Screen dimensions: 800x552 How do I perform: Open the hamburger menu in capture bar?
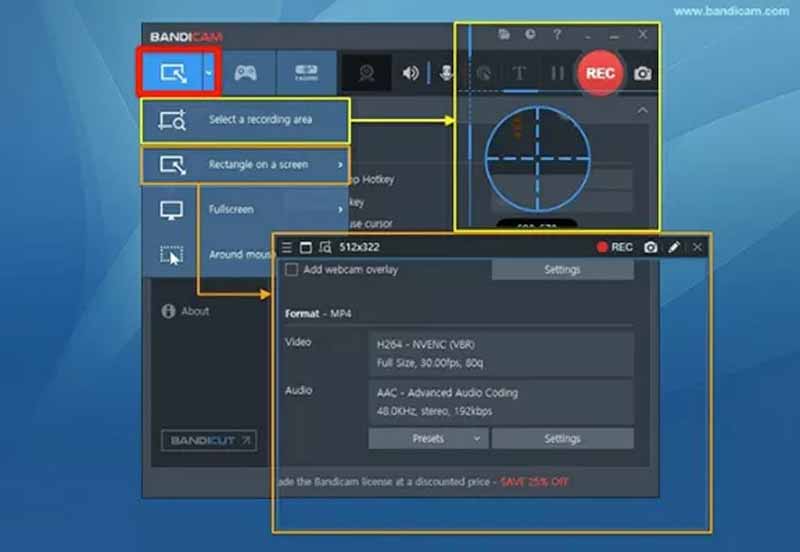287,247
